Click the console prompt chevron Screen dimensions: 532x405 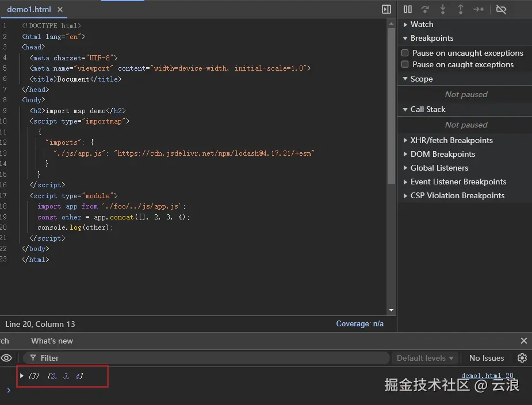(9, 390)
